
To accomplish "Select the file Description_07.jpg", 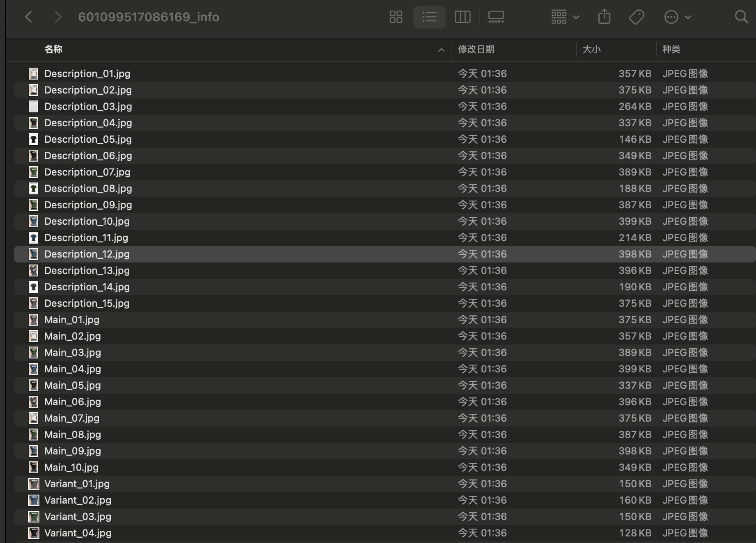I will pyautogui.click(x=385, y=172).
